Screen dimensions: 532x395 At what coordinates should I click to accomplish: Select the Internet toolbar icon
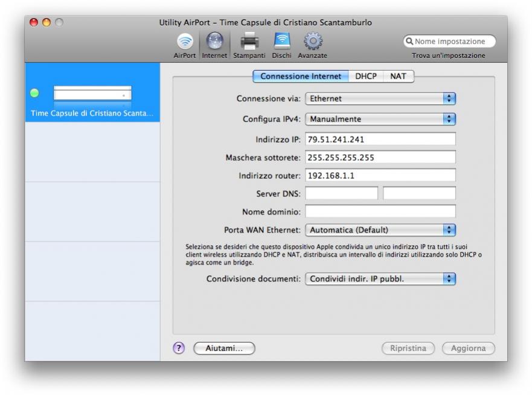point(214,45)
